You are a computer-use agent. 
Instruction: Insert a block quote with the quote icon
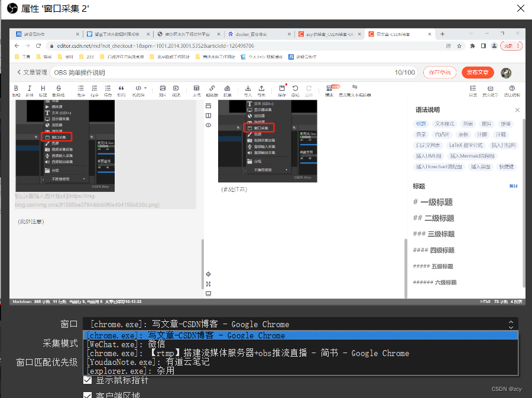(x=121, y=89)
